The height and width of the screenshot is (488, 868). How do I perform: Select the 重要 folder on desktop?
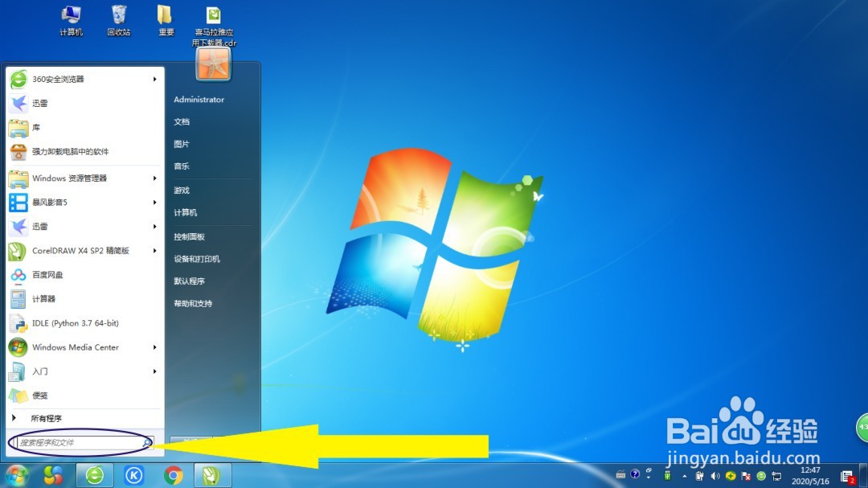pyautogui.click(x=166, y=20)
